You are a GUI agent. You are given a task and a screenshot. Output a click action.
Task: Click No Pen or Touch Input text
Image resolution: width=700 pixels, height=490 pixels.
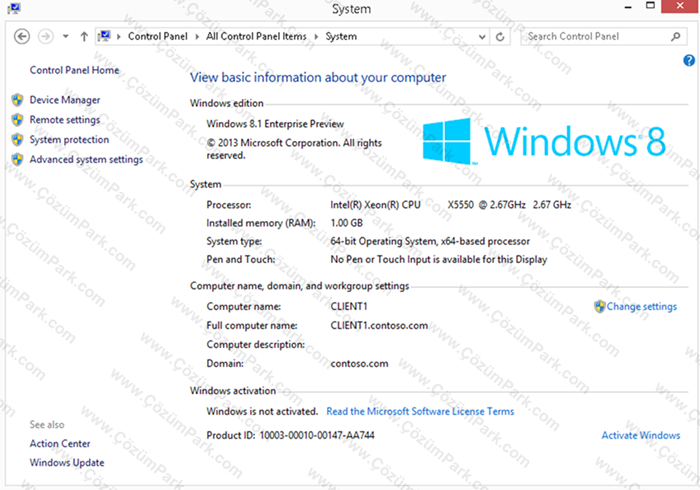click(438, 259)
